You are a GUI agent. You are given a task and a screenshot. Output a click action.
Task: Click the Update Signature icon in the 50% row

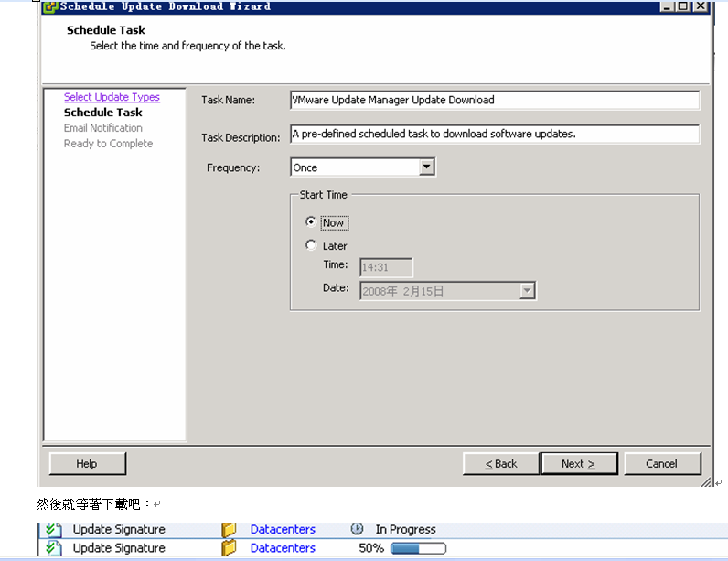(53, 548)
